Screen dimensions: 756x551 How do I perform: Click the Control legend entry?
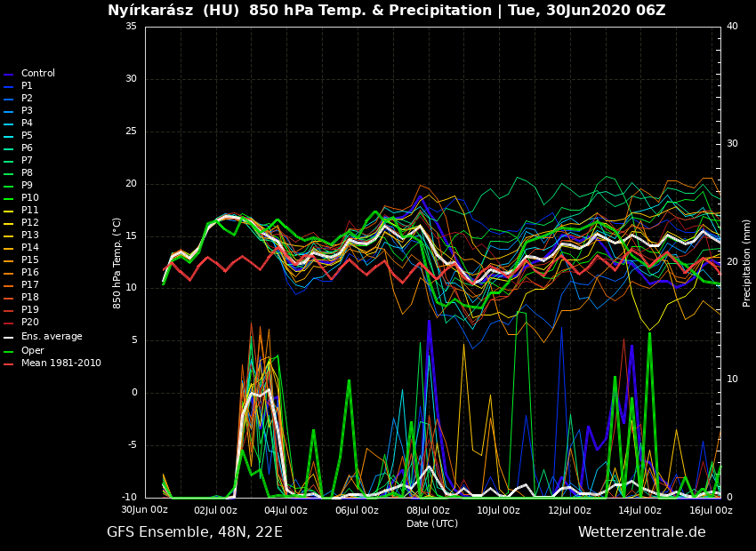[37, 74]
